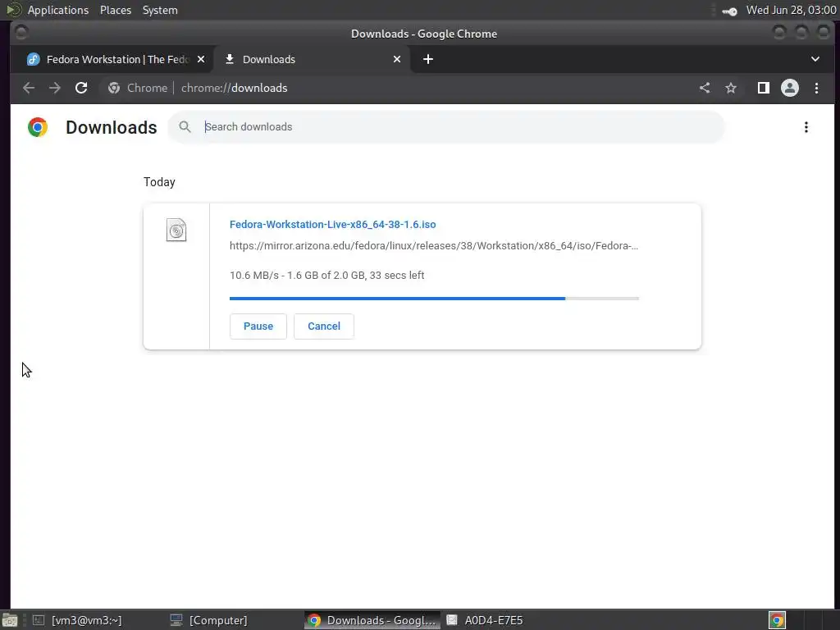Cancel the Fedora ISO download

point(323,326)
